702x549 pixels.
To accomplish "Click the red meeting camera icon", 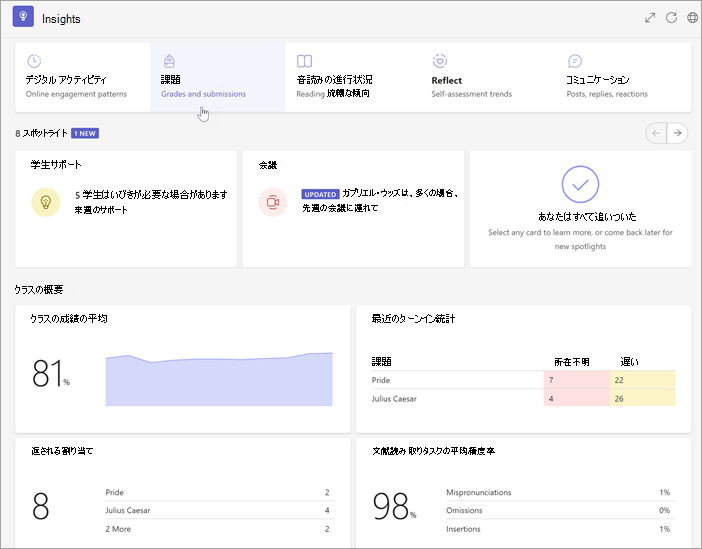I will pos(273,202).
